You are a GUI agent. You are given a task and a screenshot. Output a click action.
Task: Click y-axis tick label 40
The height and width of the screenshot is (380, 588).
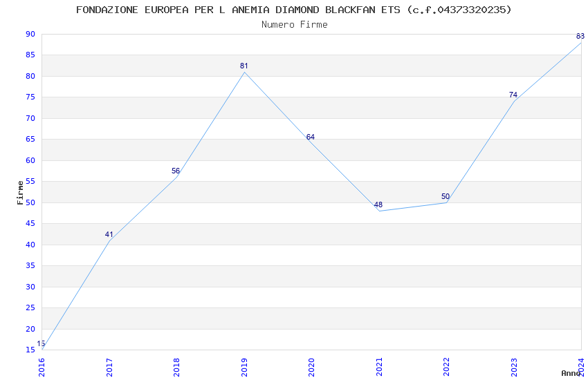(x=30, y=245)
